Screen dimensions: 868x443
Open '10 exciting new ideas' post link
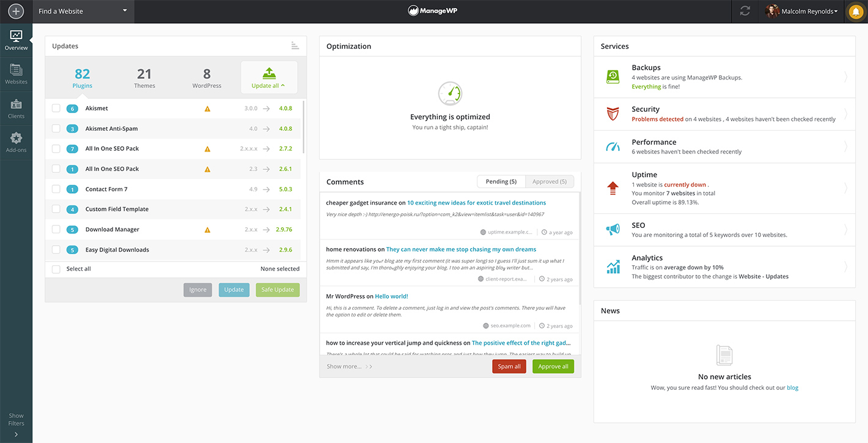(477, 203)
